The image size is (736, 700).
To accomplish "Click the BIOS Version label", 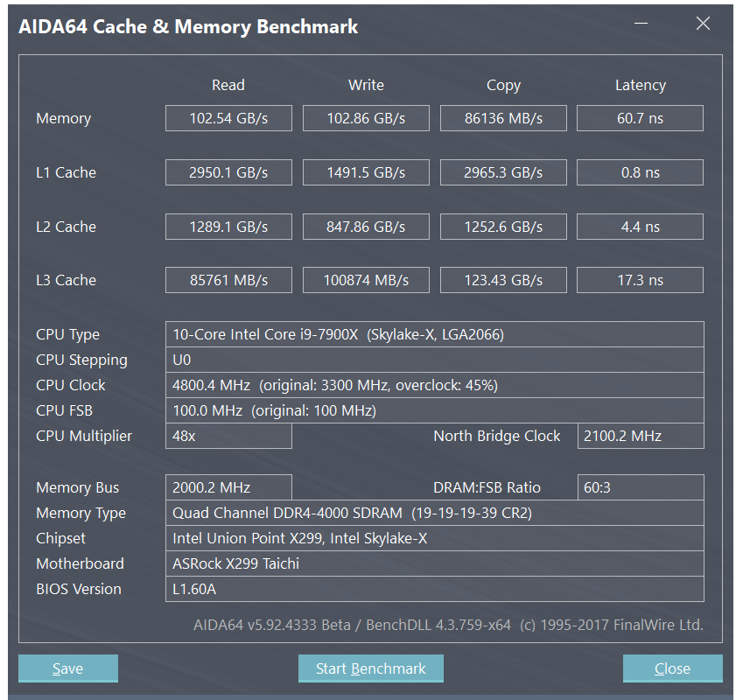I will click(x=79, y=589).
